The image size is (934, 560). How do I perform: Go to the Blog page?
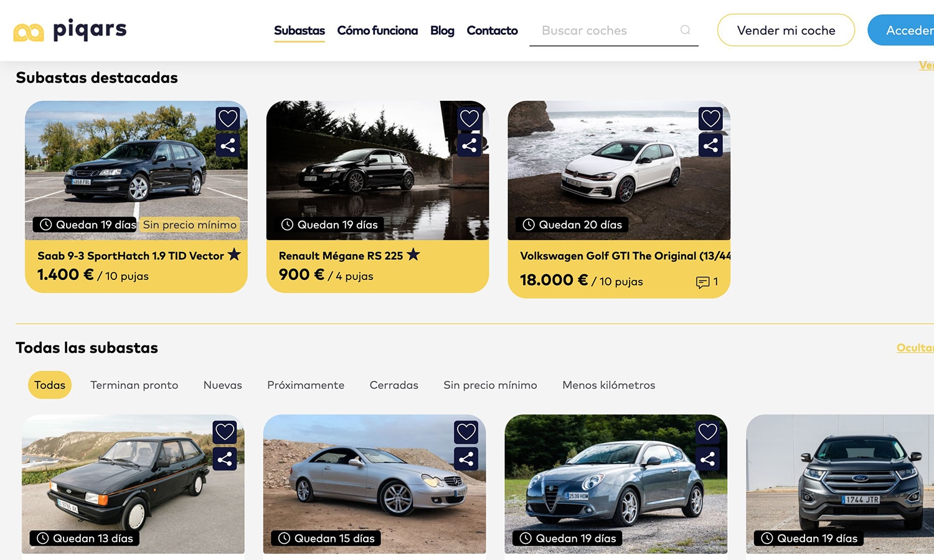tap(442, 30)
